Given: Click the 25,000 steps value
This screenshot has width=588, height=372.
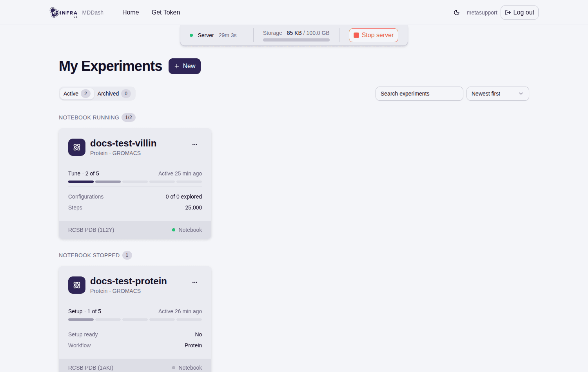Looking at the screenshot, I should [194, 208].
